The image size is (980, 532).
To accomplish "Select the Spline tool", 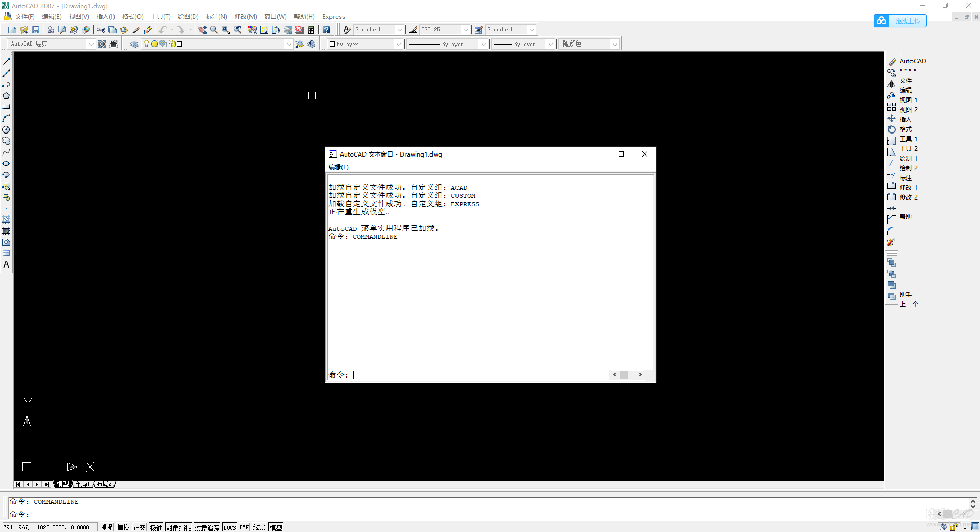I will 6,152.
